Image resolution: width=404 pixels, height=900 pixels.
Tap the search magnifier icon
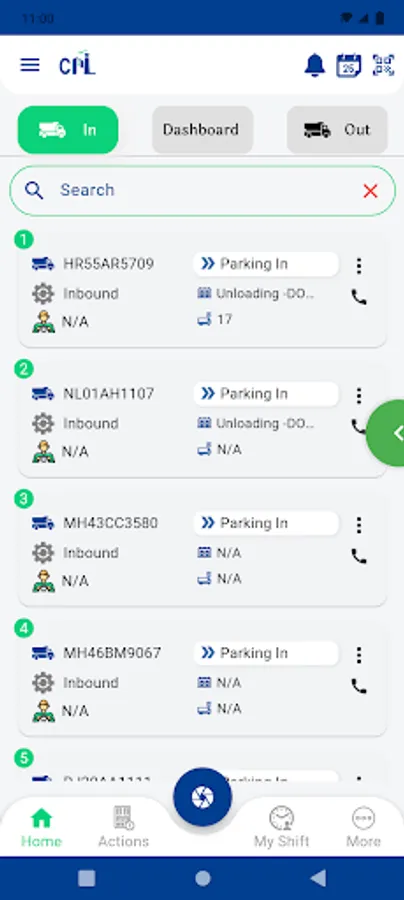(x=34, y=191)
